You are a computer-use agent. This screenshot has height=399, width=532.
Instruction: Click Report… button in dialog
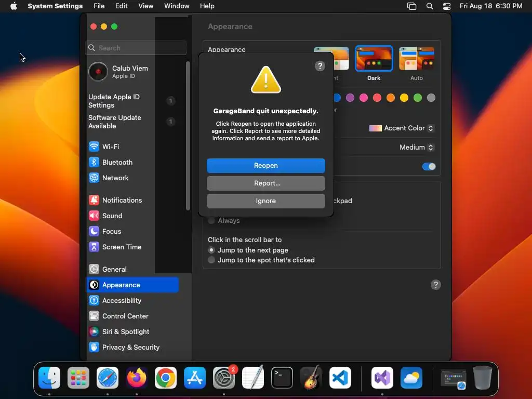pyautogui.click(x=265, y=183)
